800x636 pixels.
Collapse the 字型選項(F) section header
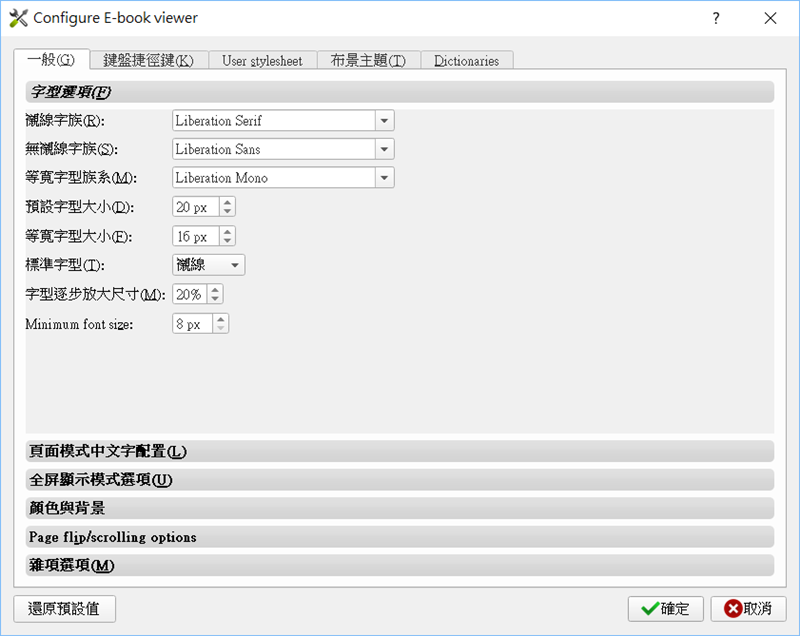(399, 92)
